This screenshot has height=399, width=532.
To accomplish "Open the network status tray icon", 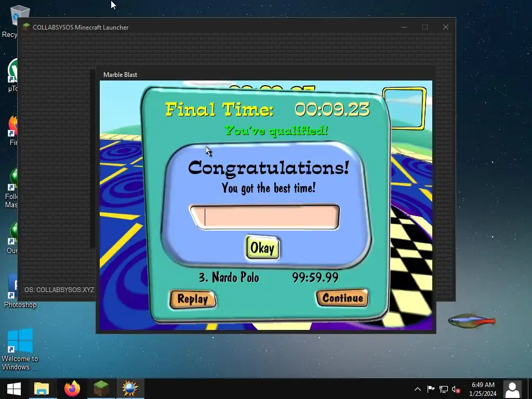I will click(444, 389).
